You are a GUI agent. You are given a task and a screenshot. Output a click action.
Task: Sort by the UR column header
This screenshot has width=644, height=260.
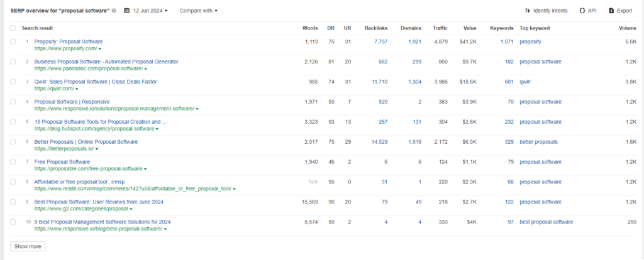(347, 28)
